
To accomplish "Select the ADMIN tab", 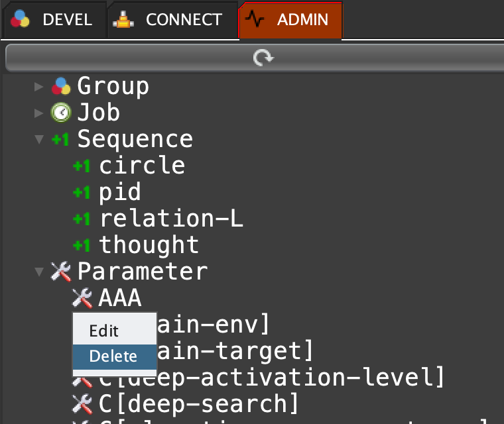I will 290,20.
